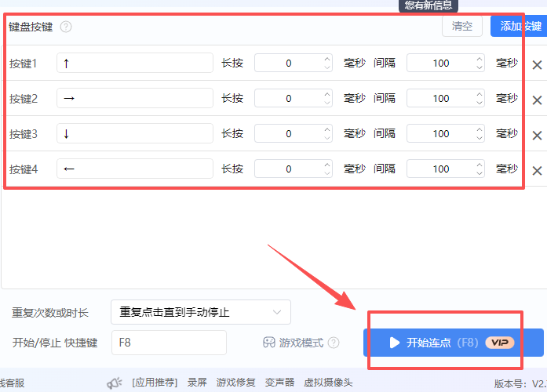Screen dimensions: 547x392
Task: Remove 按键3 row using X icon
Action: point(538,136)
